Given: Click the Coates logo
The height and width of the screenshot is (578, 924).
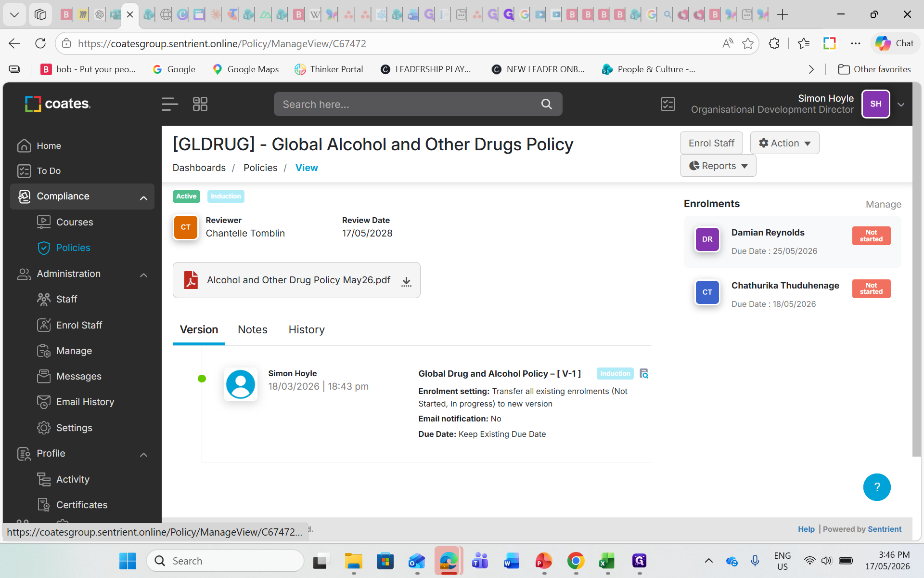Looking at the screenshot, I should [x=58, y=104].
